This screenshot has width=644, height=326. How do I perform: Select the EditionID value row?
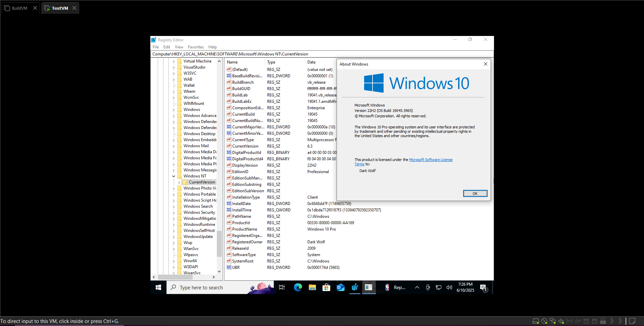(240, 172)
